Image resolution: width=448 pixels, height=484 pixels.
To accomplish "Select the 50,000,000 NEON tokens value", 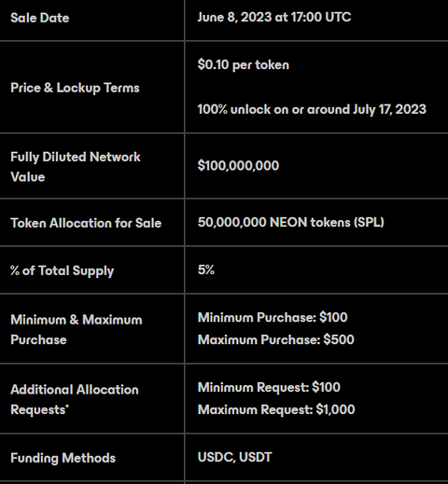I will tap(291, 222).
